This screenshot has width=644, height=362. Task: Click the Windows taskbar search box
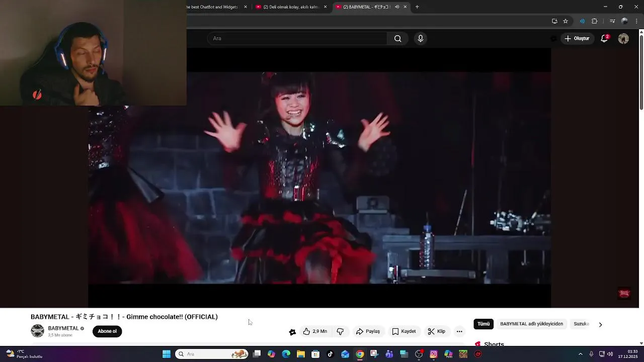(x=212, y=354)
